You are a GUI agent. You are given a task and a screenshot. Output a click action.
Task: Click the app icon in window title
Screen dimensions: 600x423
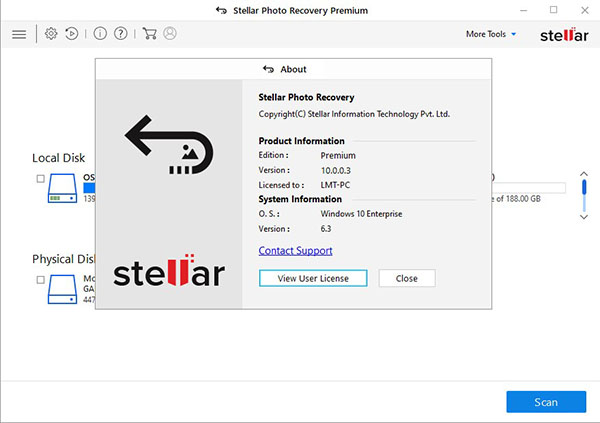(x=221, y=10)
